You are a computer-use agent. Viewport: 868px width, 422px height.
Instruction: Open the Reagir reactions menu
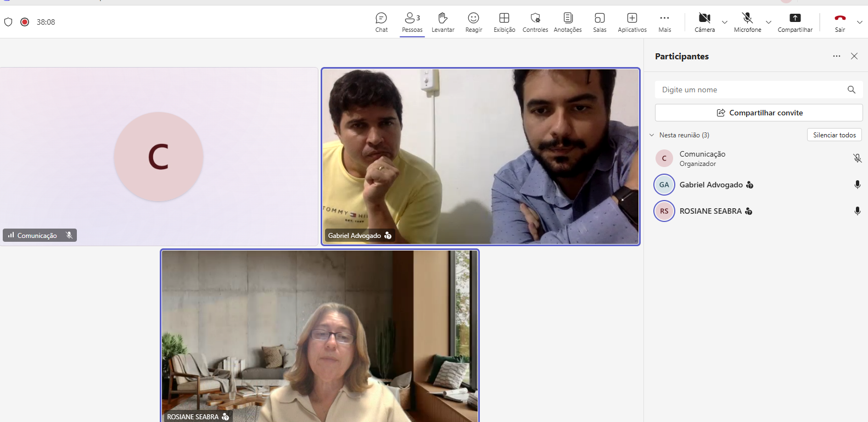click(x=473, y=22)
